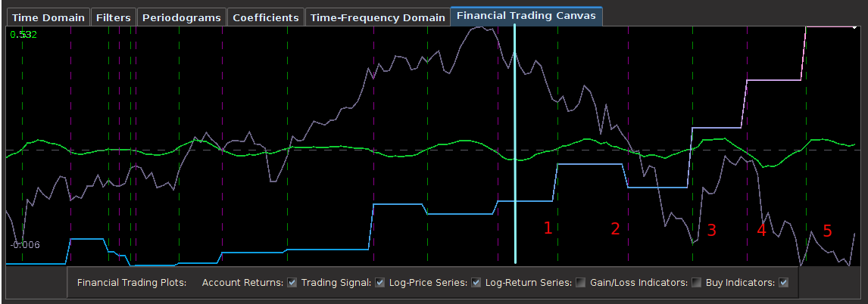Click the red number 1 marker
The width and height of the screenshot is (868, 304).
click(x=548, y=228)
